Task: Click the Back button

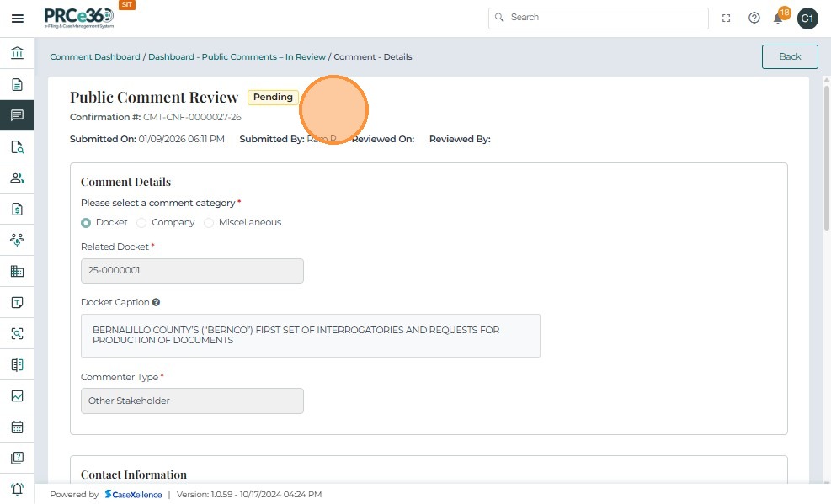Action: (x=790, y=56)
